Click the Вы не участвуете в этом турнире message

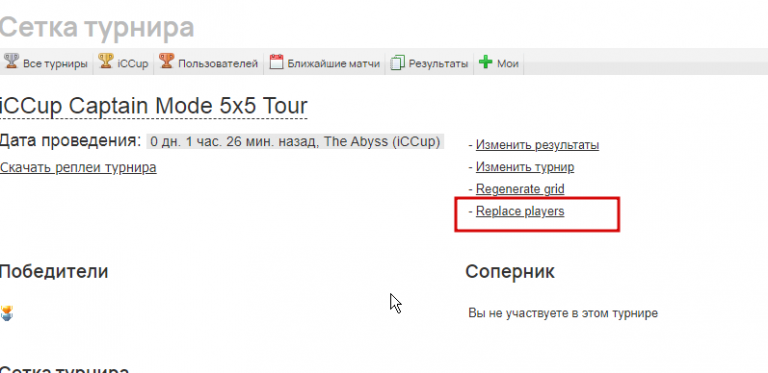coord(563,313)
